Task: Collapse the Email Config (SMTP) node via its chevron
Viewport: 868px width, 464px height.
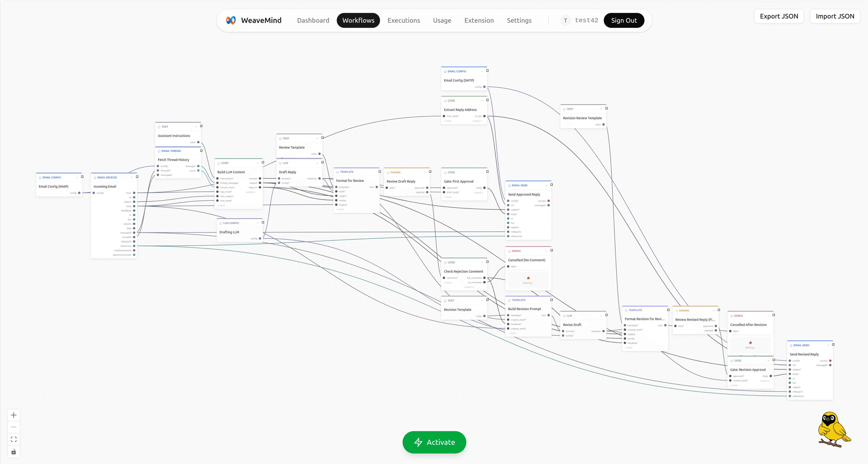Action: pyautogui.click(x=482, y=71)
